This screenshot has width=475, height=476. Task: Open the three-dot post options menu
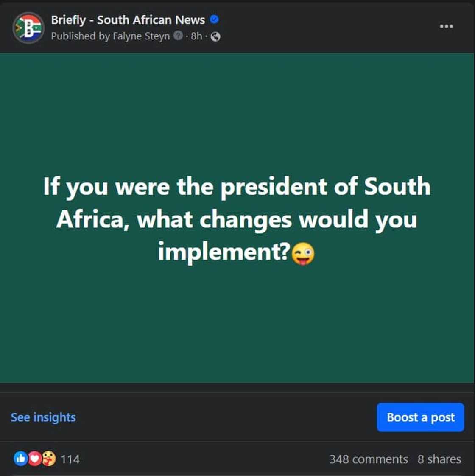click(446, 26)
